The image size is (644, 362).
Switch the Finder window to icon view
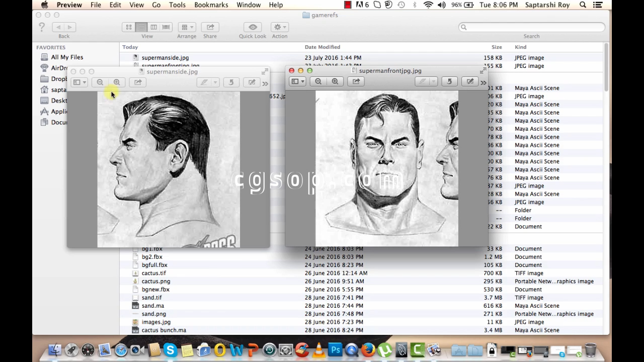coord(129,27)
